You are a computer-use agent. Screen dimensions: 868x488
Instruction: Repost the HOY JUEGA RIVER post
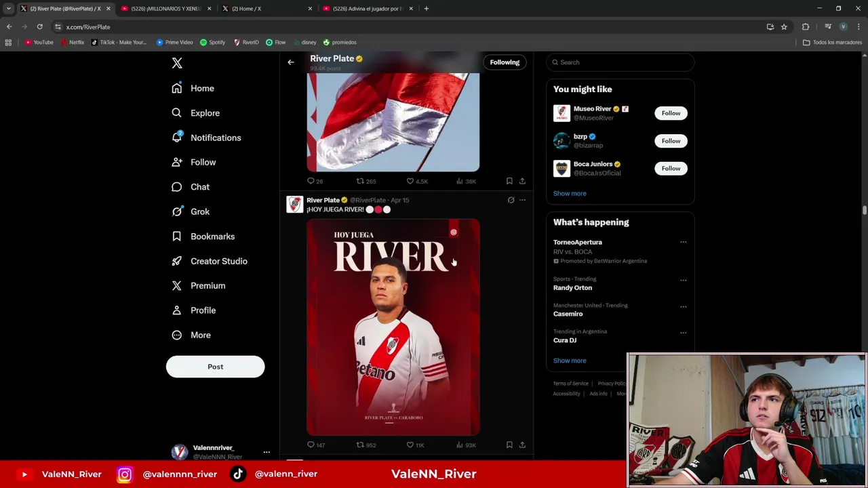click(x=366, y=445)
